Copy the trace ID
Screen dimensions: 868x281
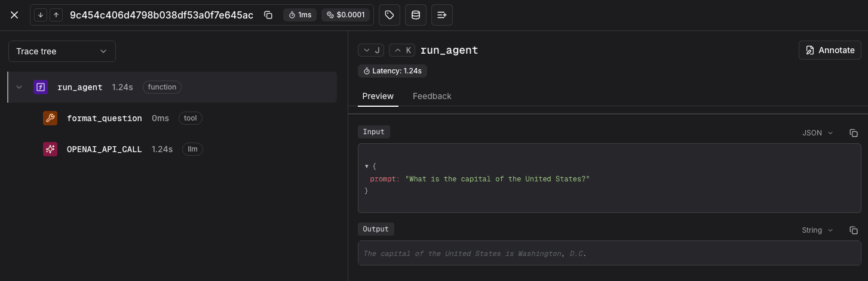tap(268, 15)
